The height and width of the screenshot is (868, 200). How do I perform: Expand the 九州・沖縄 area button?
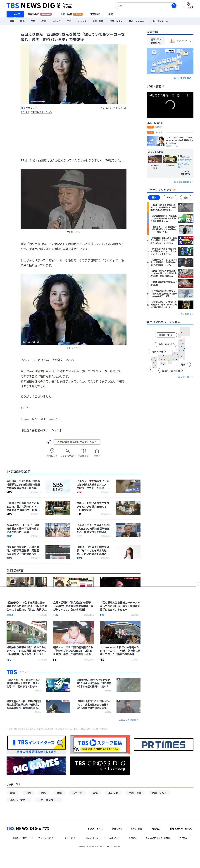(158, 352)
